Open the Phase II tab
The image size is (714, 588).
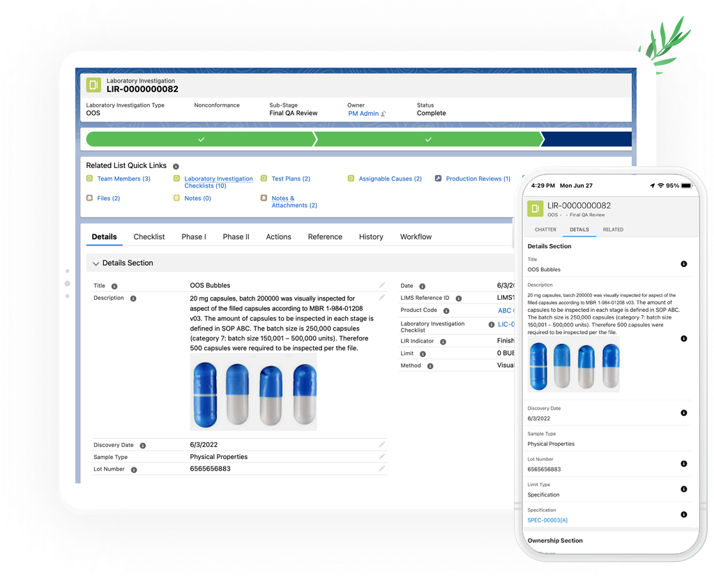tap(236, 237)
